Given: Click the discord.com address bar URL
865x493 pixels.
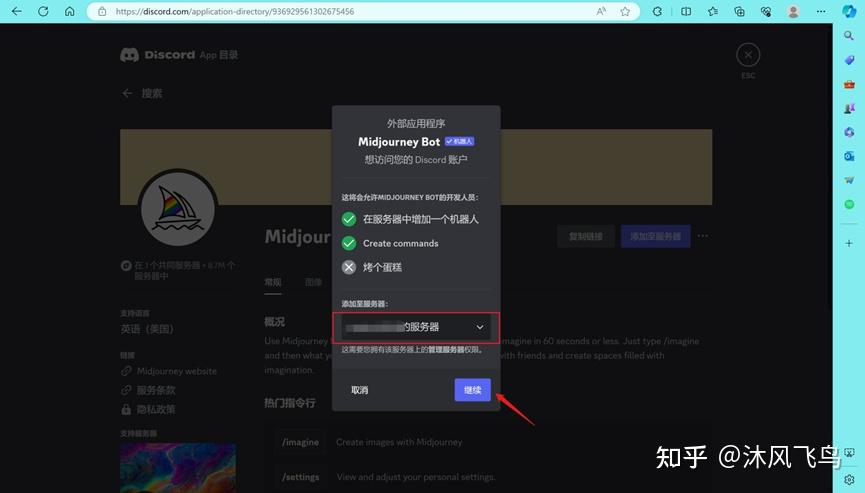Looking at the screenshot, I should click(x=235, y=11).
